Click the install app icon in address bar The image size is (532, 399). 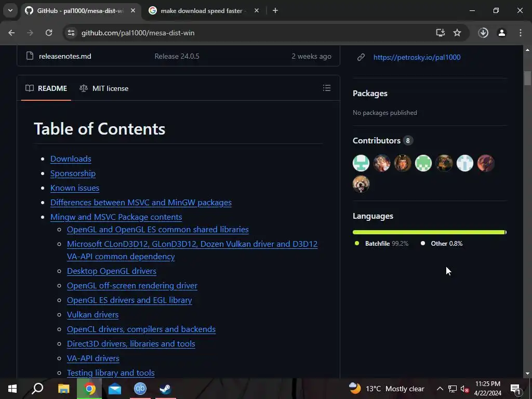tap(441, 33)
